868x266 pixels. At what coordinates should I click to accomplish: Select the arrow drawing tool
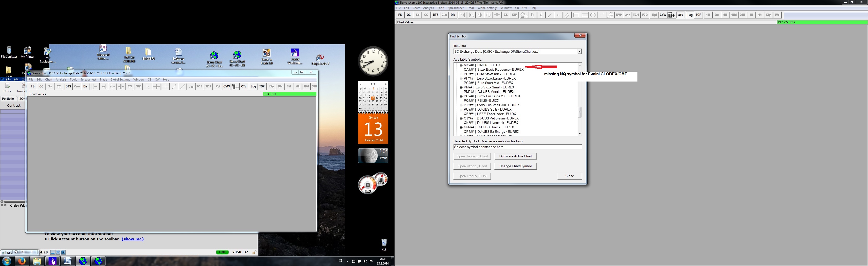pos(601,15)
